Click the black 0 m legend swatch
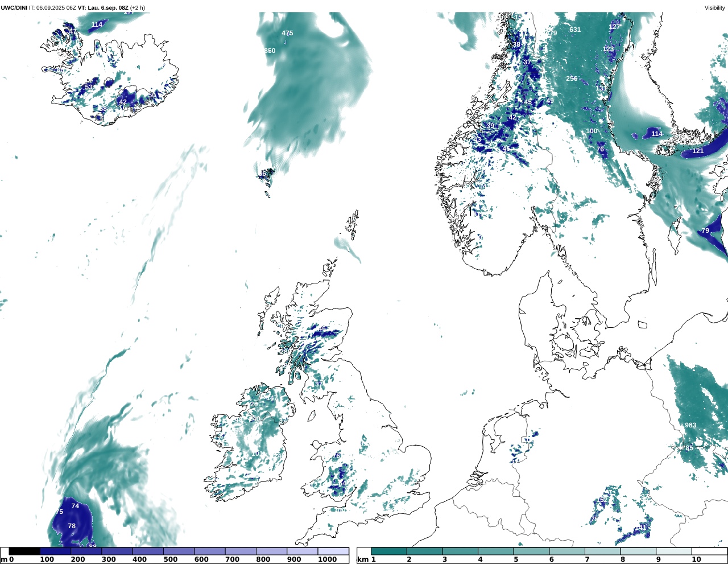 click(x=24, y=551)
